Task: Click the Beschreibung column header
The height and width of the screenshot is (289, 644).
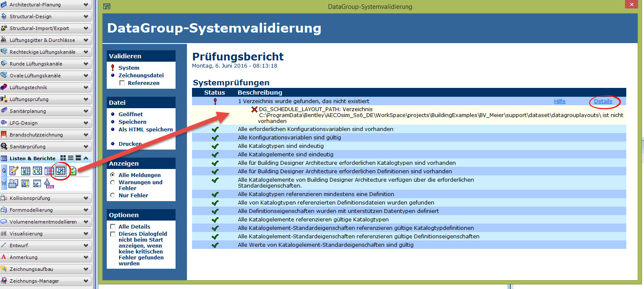Action: click(260, 93)
